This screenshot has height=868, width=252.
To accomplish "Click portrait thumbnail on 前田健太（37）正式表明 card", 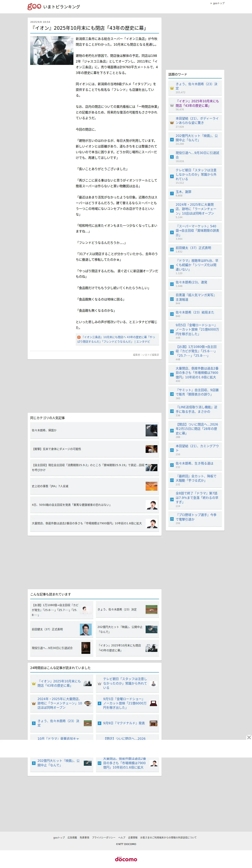I will coord(86,629).
